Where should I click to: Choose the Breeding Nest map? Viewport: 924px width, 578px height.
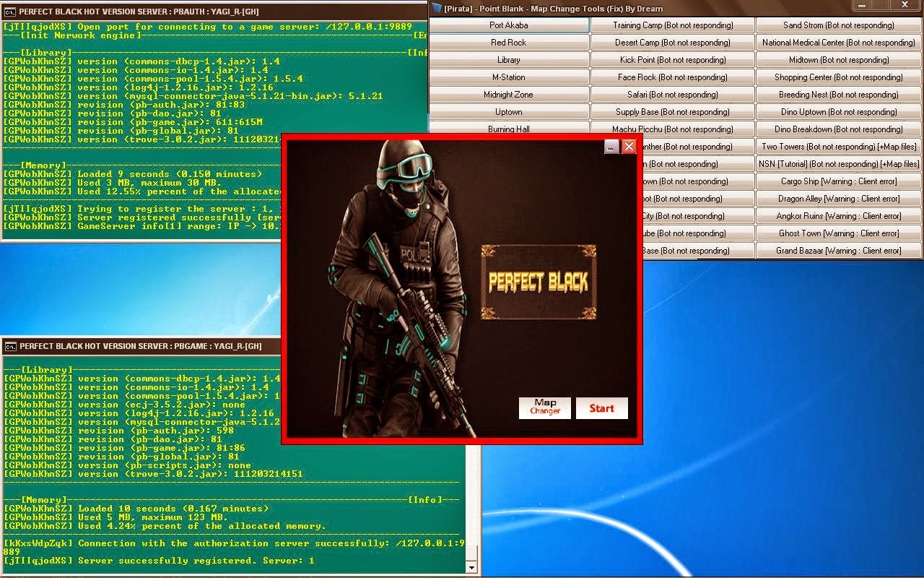click(838, 94)
